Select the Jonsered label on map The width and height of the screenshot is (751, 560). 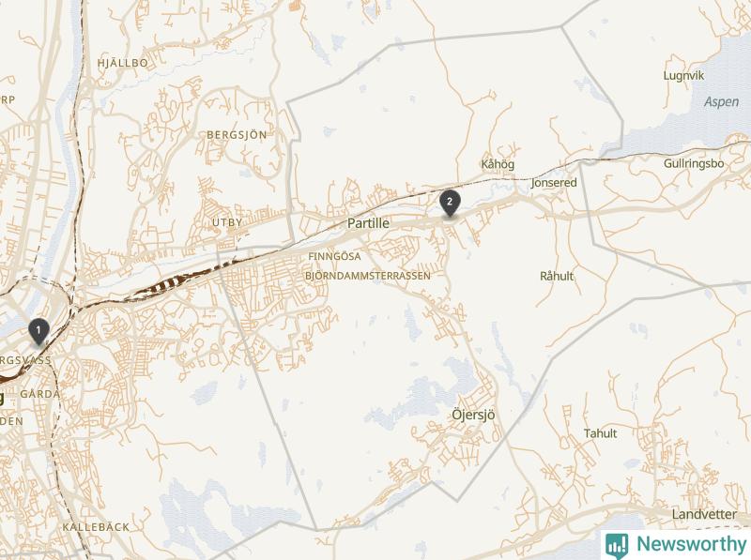(x=554, y=182)
